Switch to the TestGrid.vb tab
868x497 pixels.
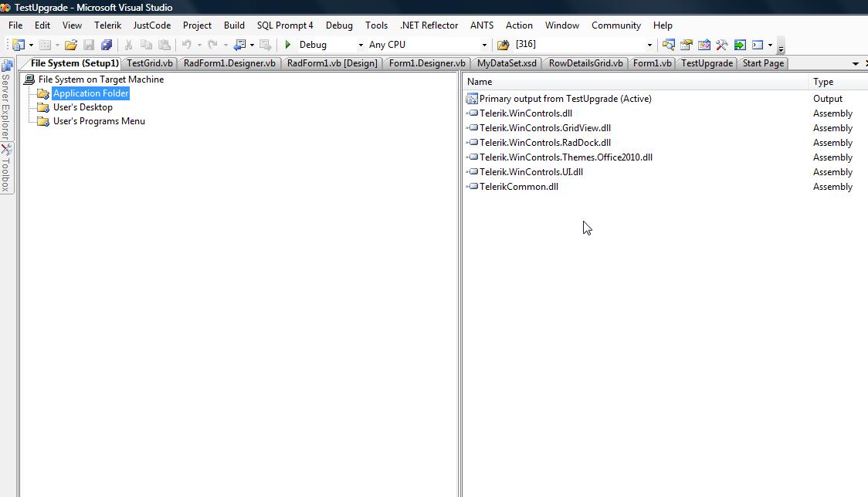[x=150, y=63]
